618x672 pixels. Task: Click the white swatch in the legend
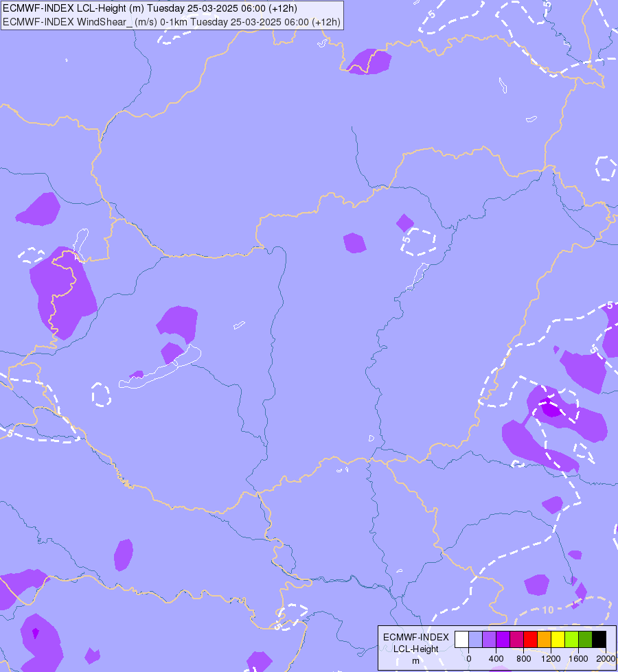tap(462, 639)
